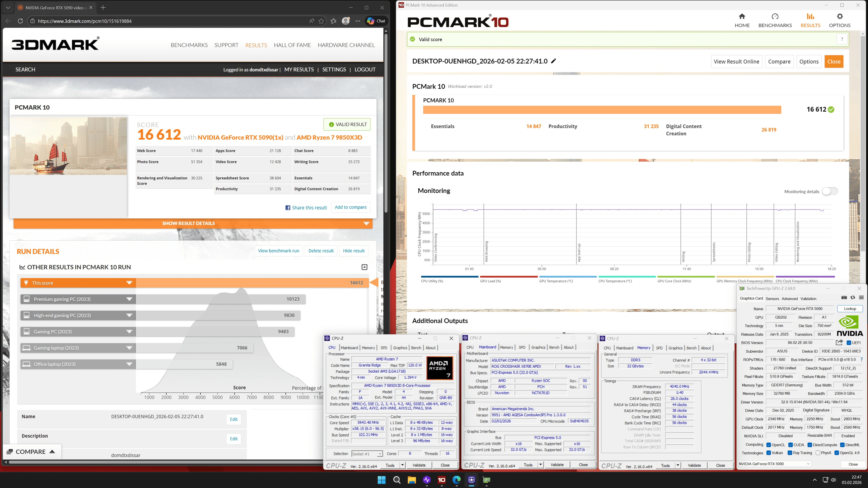Refresh the 3DMark page in the browser
Screen dimensions: 868x488
pyautogui.click(x=20, y=21)
